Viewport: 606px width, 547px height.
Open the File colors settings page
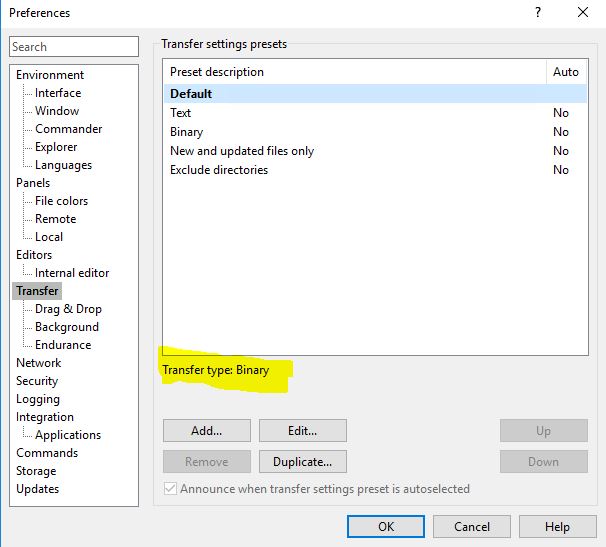click(61, 201)
